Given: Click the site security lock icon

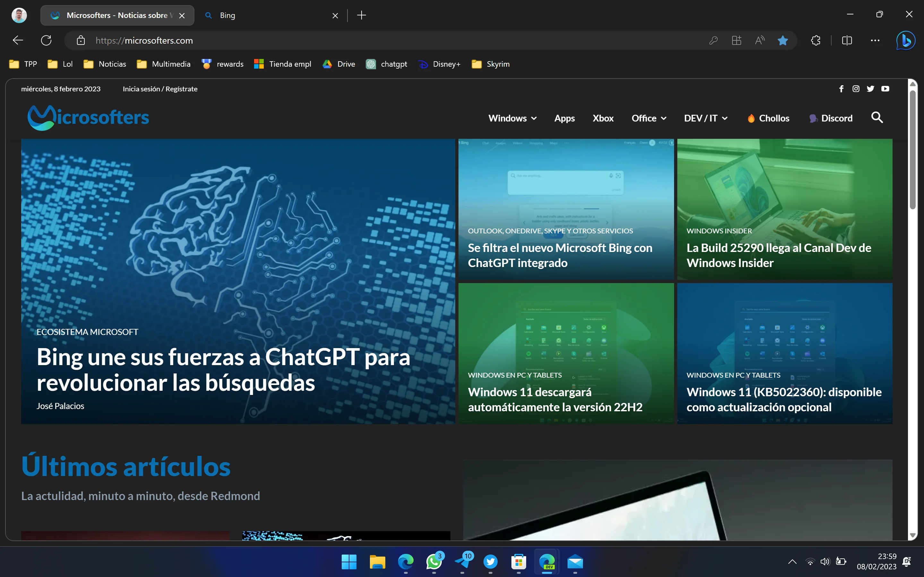Looking at the screenshot, I should click(x=81, y=40).
